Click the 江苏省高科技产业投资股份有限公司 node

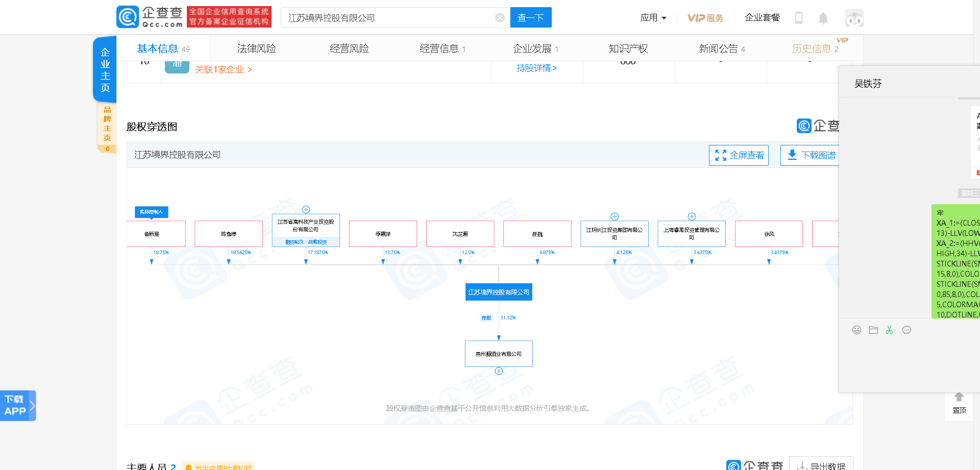click(x=306, y=230)
